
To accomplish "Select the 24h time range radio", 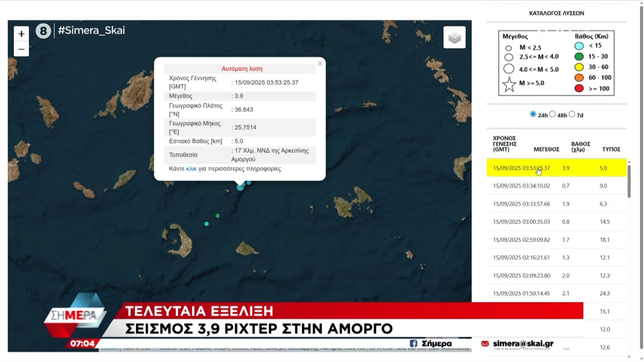I will point(533,114).
